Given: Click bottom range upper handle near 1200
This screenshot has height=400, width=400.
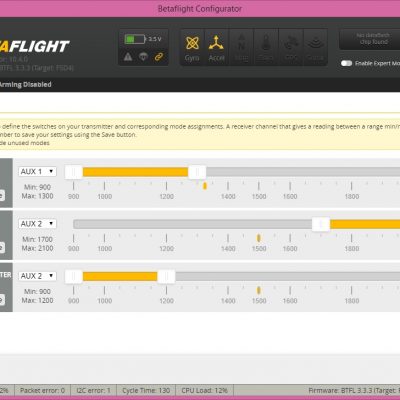Looking at the screenshot, I should tap(166, 276).
